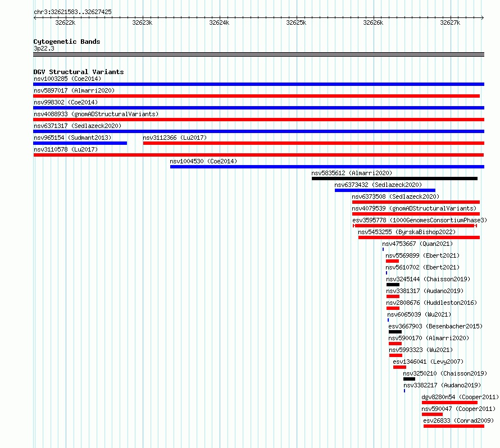
Task: Click the black bar under nsv5835612
Action: (x=394, y=179)
